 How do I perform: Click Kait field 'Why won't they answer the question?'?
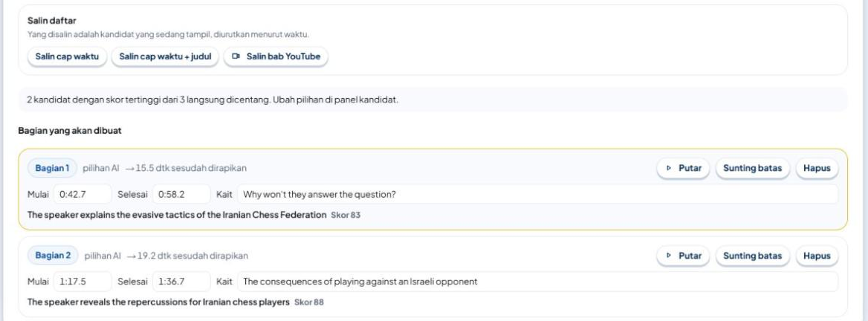tap(537, 194)
